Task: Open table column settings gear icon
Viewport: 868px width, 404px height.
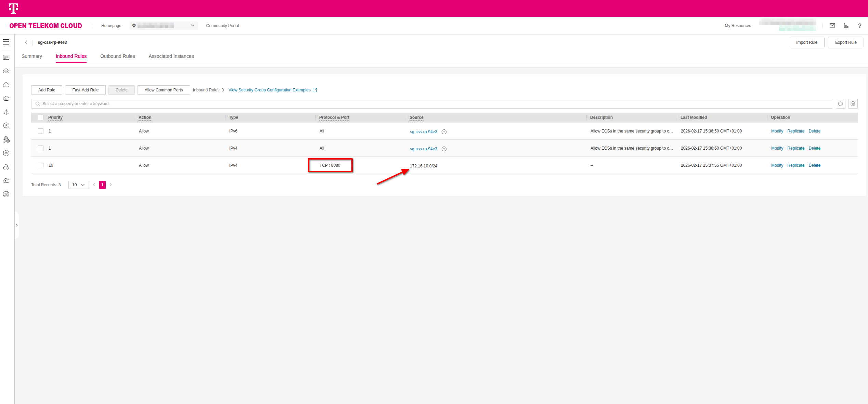Action: 853,104
